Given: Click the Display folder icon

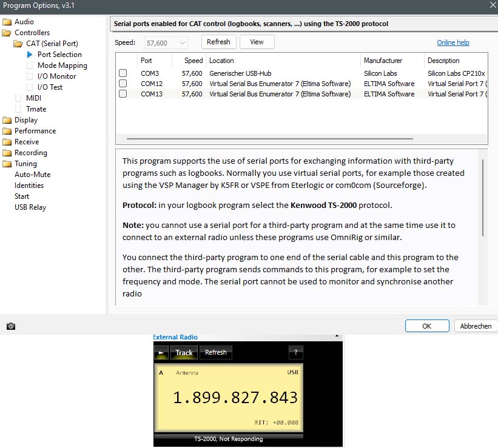Looking at the screenshot, I should click(x=7, y=120).
